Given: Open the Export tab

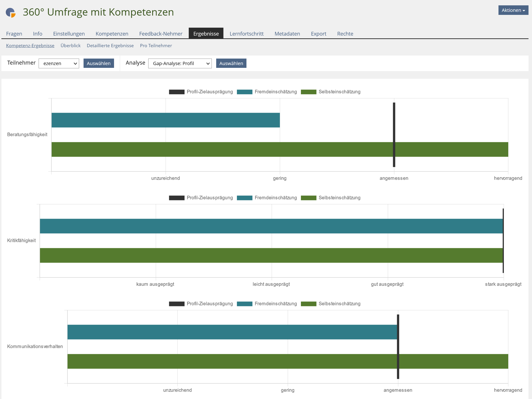Looking at the screenshot, I should (318, 34).
